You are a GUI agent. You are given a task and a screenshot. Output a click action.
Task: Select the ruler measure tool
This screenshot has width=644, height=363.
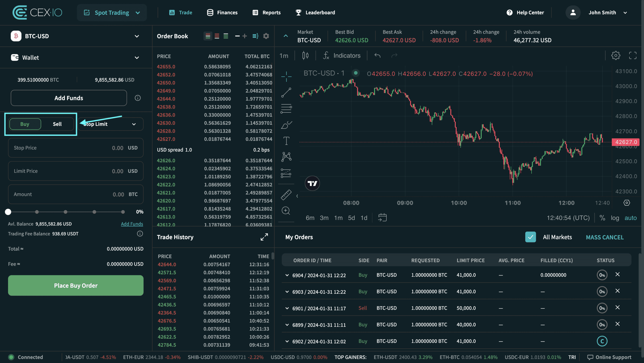tap(286, 195)
